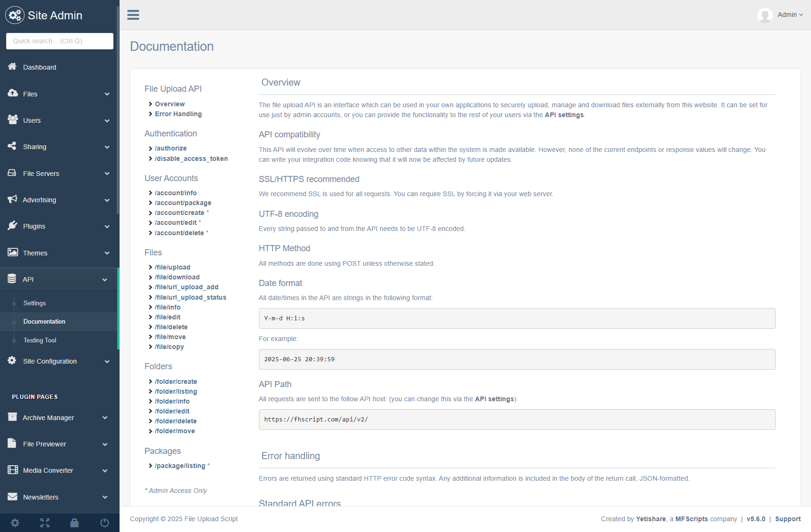Click the power logout icon
The width and height of the screenshot is (811, 532).
click(x=104, y=523)
